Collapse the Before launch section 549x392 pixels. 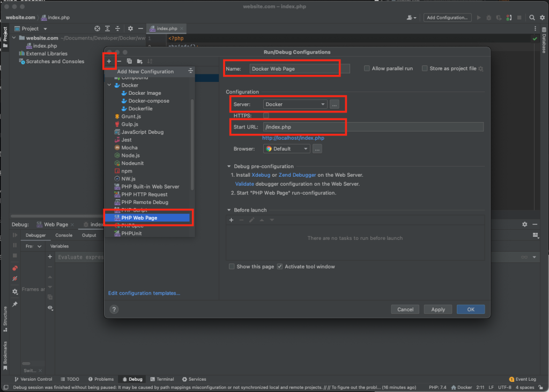click(x=229, y=210)
